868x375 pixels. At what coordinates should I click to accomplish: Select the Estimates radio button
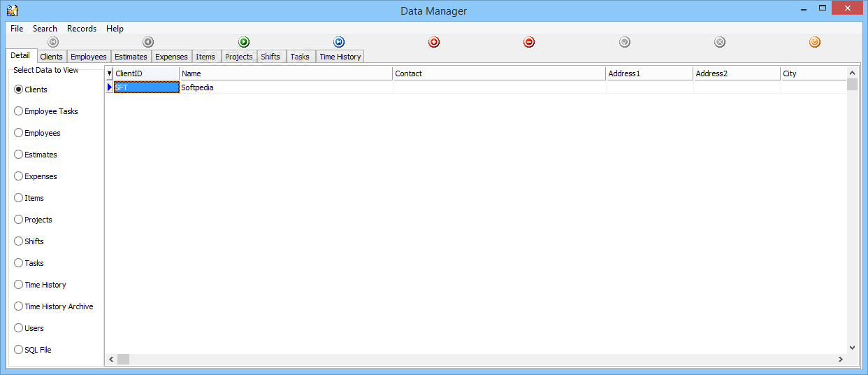[x=36, y=155]
